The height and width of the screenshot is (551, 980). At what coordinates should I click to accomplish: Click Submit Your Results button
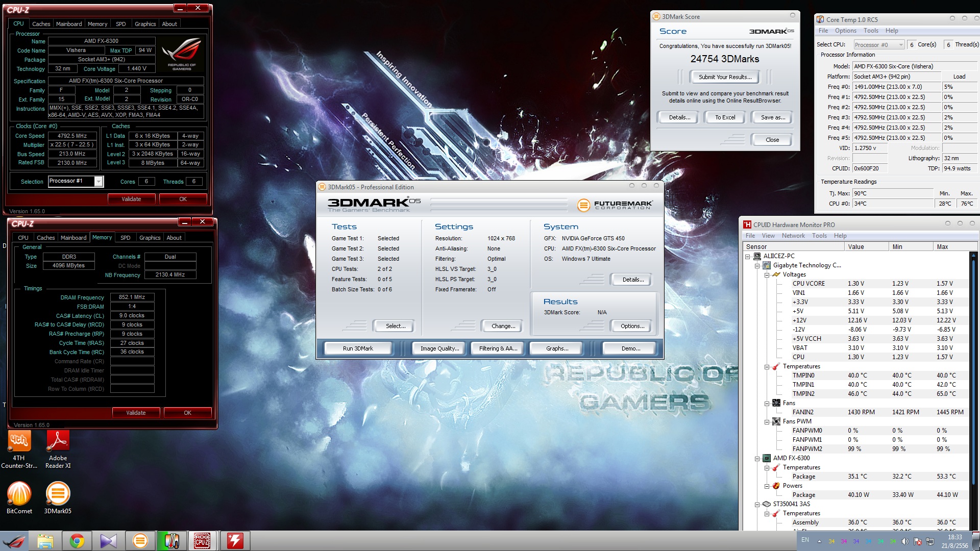(x=725, y=77)
